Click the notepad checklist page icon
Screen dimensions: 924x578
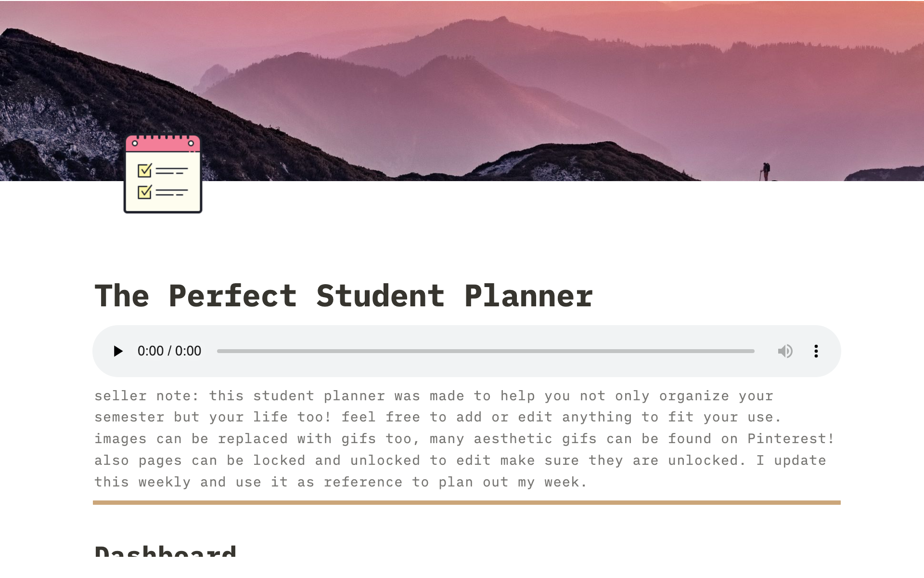[163, 174]
